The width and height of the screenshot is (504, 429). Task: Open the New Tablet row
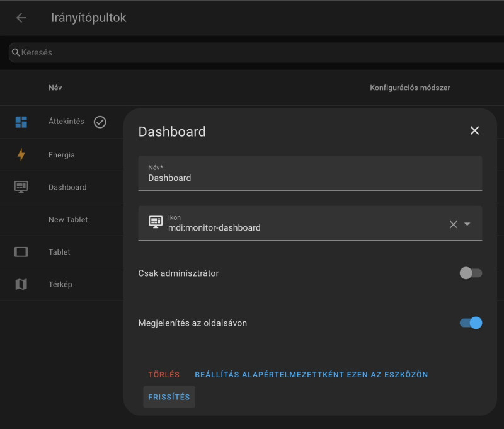[62, 220]
